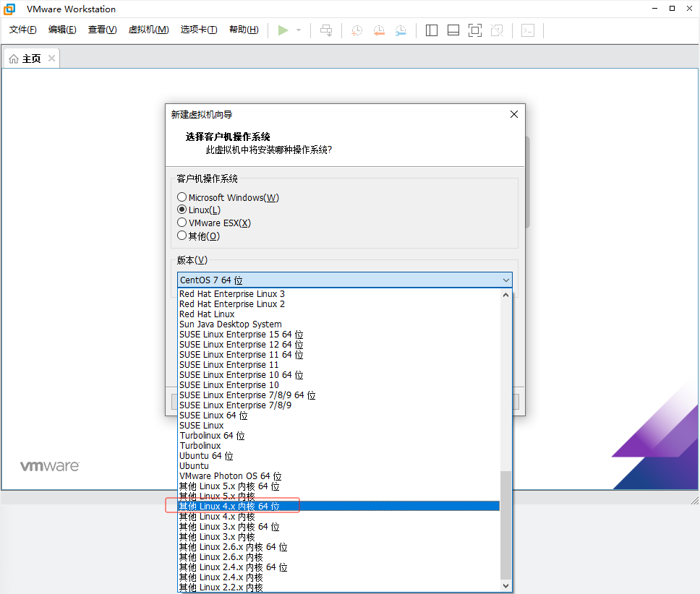
Task: Choose Red Hat Linux option
Action: tap(339, 314)
